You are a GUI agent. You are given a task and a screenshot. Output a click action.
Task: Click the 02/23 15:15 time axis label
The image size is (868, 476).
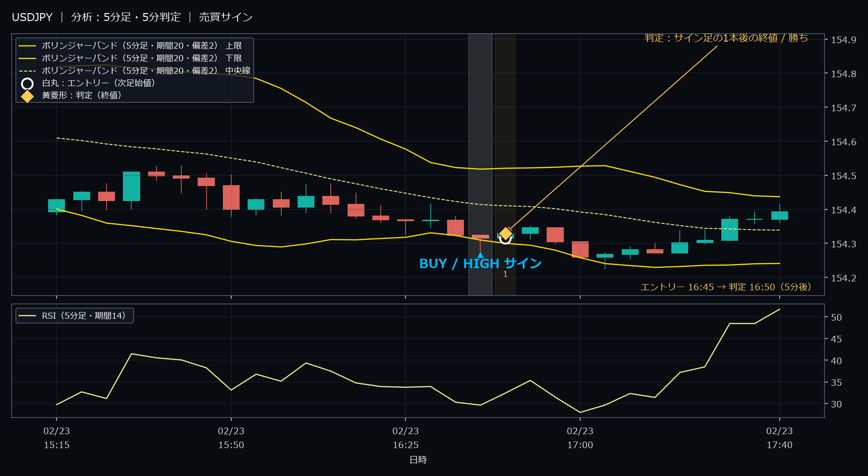pyautogui.click(x=57, y=438)
